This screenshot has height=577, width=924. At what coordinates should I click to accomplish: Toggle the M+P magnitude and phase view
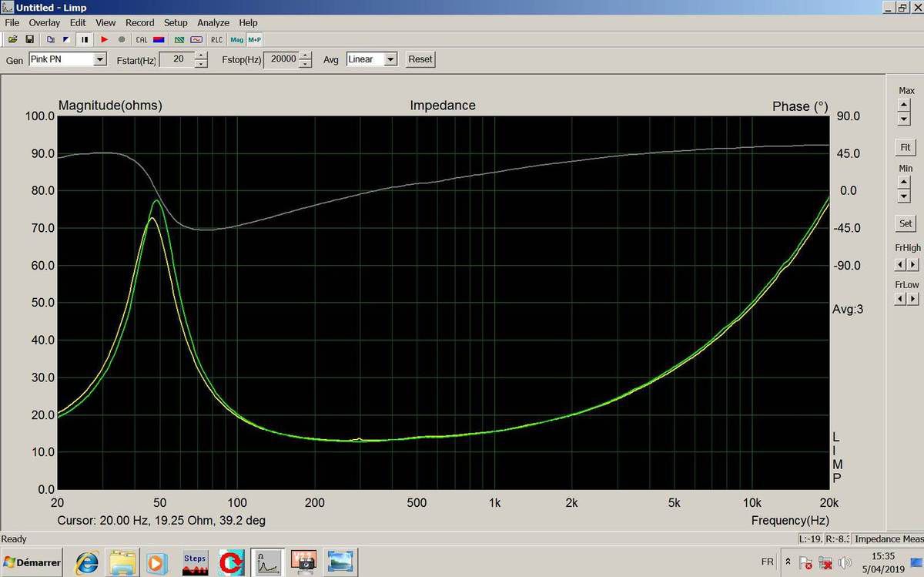click(x=254, y=39)
